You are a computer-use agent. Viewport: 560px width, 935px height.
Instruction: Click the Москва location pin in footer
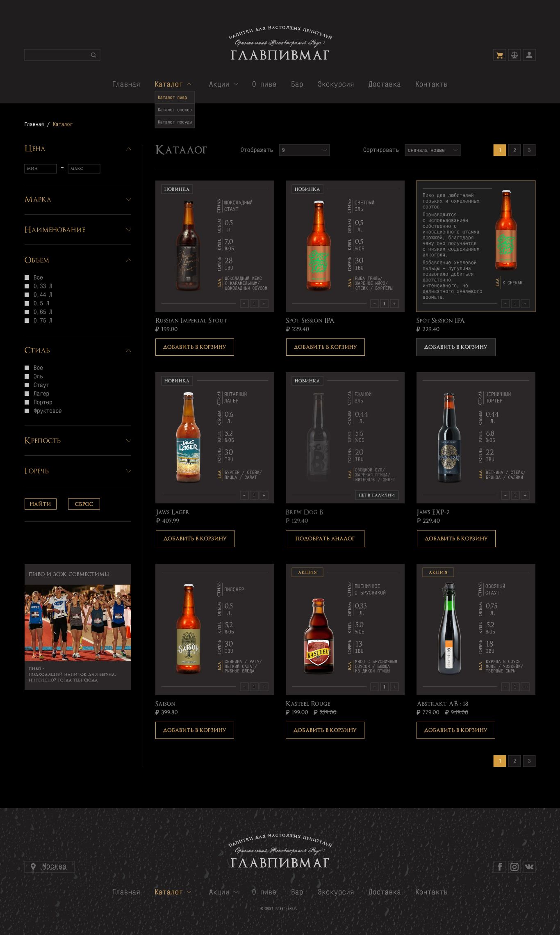coord(33,866)
